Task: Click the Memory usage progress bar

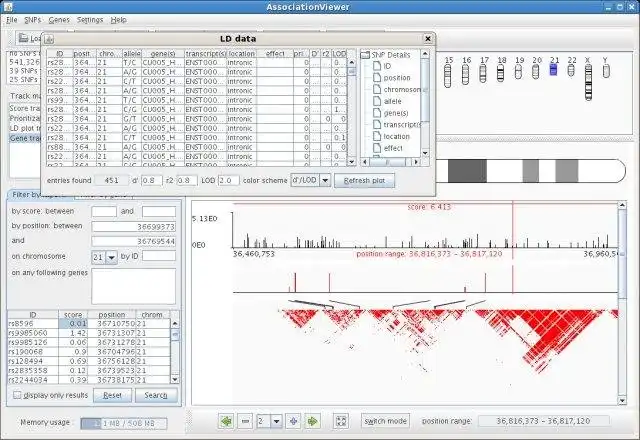Action: (x=124, y=424)
